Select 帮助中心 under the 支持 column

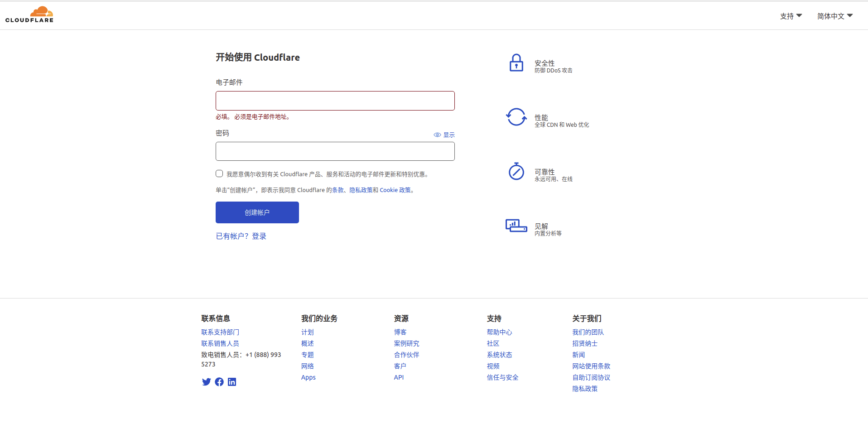(x=499, y=332)
